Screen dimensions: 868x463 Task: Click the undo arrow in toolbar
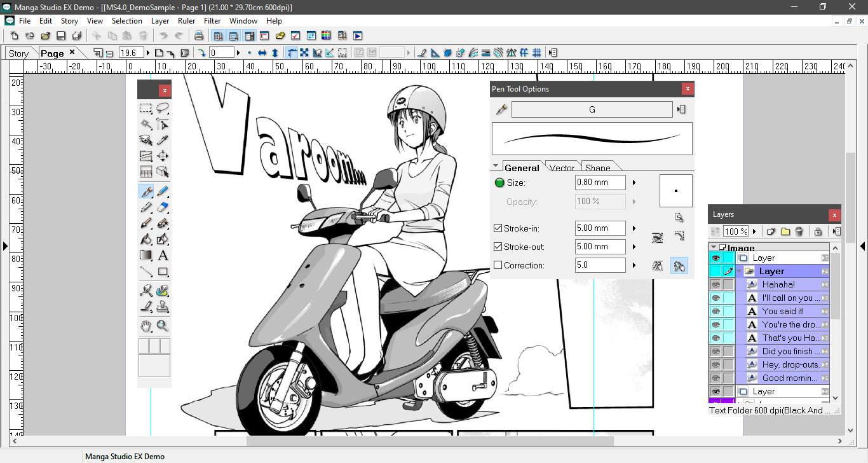click(x=163, y=36)
